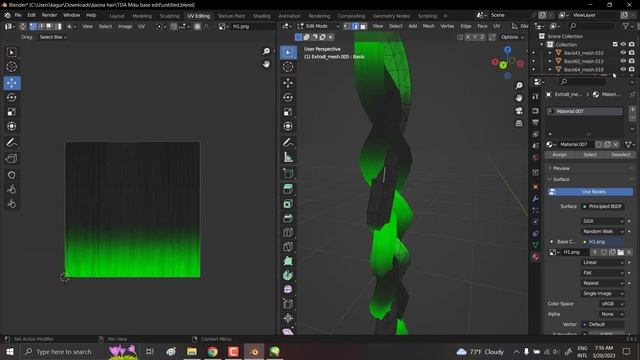Viewport: 640px width, 360px height.
Task: Open the Edit Mode dropdown
Action: pyautogui.click(x=318, y=26)
